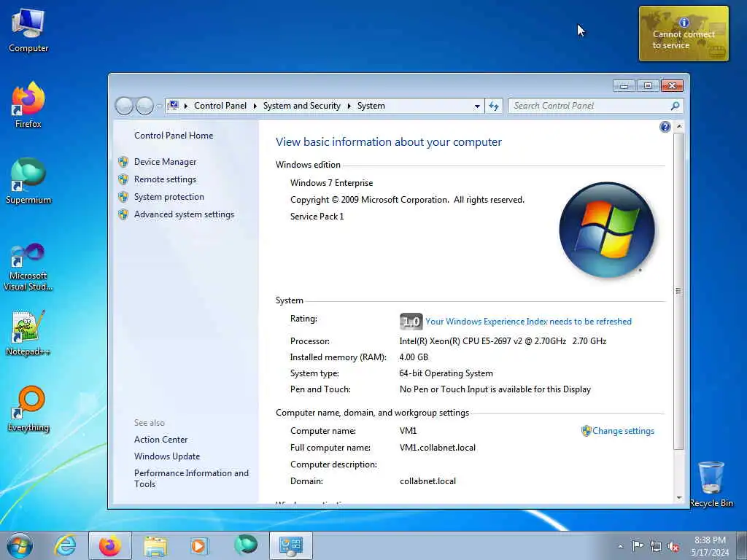The height and width of the screenshot is (560, 747).
Task: Open the Computer desktop icon
Action: (28, 29)
